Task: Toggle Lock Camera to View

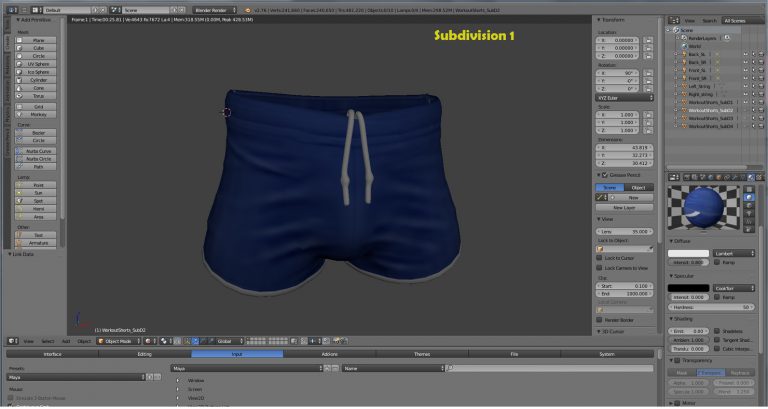Action: click(x=599, y=268)
